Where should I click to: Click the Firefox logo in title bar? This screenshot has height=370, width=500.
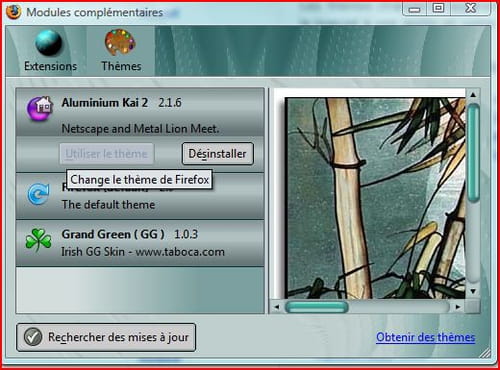pos(13,12)
